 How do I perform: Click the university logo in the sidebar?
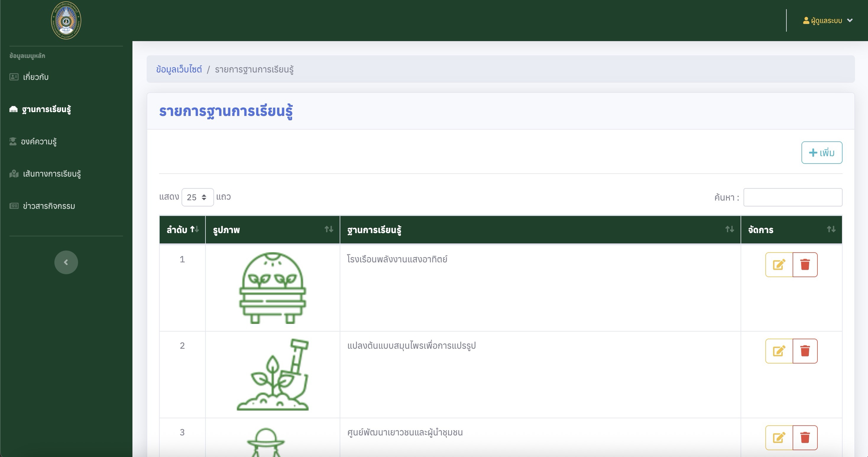(x=66, y=21)
